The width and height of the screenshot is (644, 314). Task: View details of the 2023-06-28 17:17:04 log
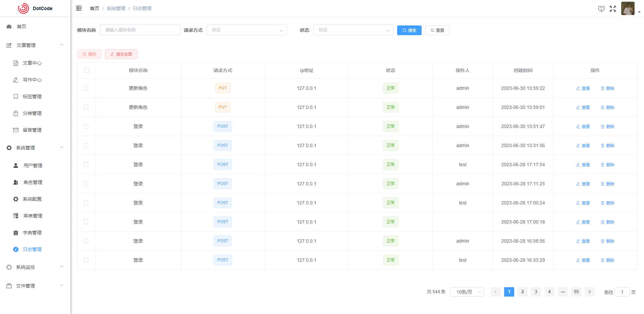pos(583,165)
